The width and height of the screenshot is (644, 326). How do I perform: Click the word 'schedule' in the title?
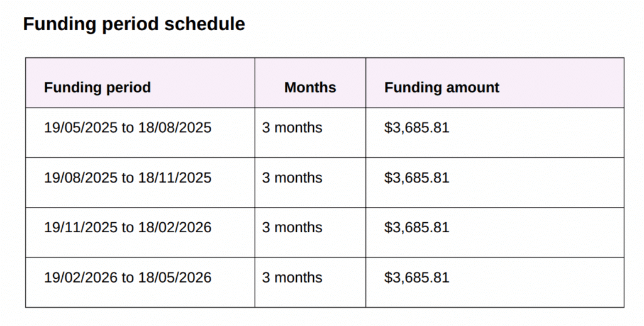pyautogui.click(x=204, y=24)
